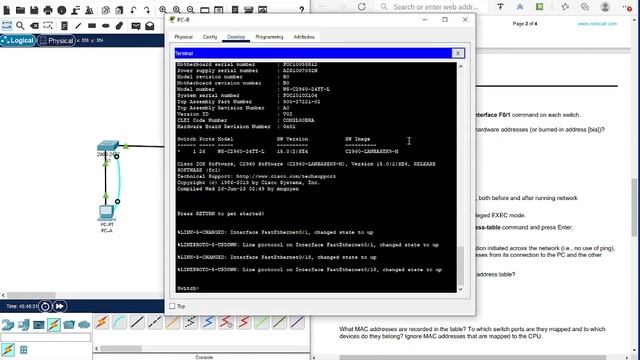Image resolution: width=640 pixels, height=360 pixels.
Task: Click the New file icon in Packet Tracer
Action: [7, 10]
